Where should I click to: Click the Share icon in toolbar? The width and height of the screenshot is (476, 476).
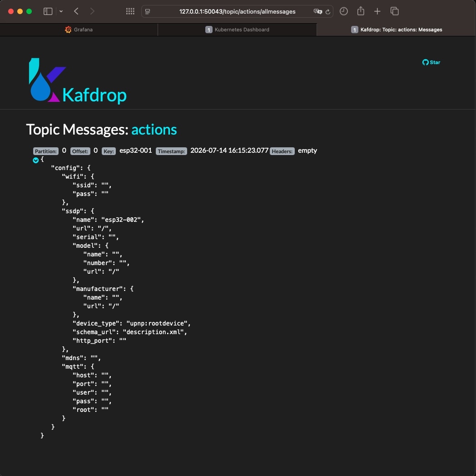[361, 11]
